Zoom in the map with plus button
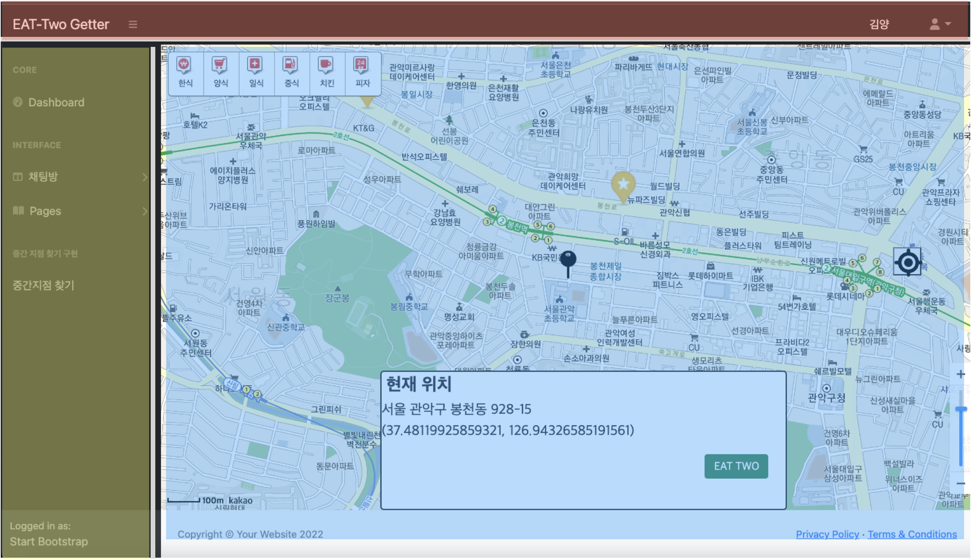 (961, 374)
